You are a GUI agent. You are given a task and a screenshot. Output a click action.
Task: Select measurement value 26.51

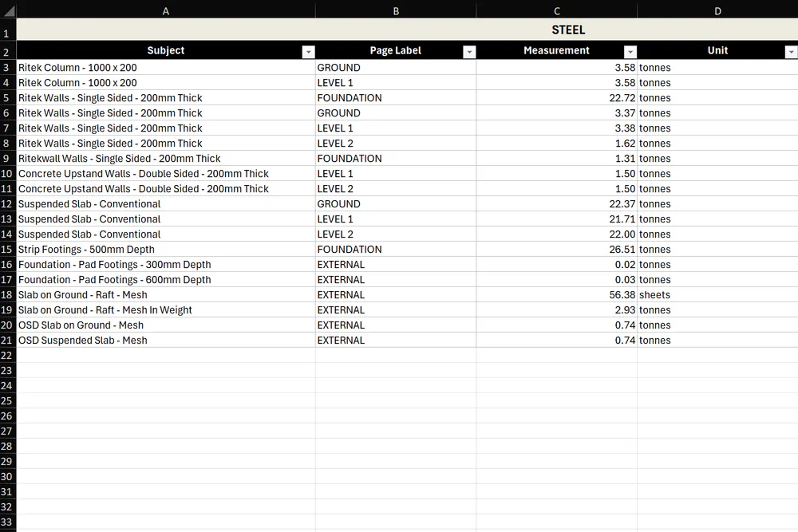click(557, 249)
